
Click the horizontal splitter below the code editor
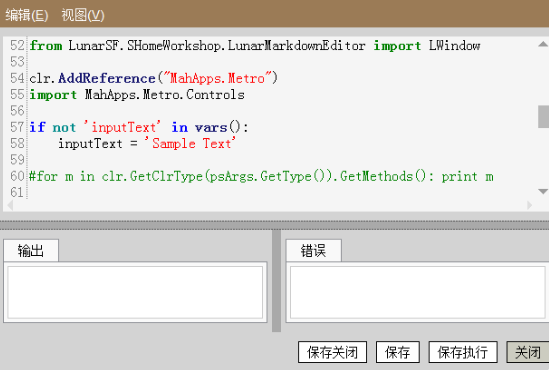tap(274, 225)
